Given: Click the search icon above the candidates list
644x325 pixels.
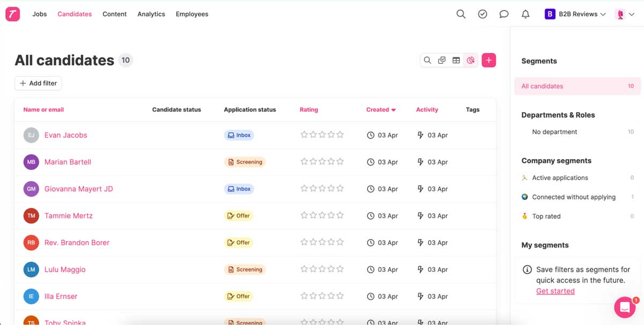Looking at the screenshot, I should coord(427,60).
